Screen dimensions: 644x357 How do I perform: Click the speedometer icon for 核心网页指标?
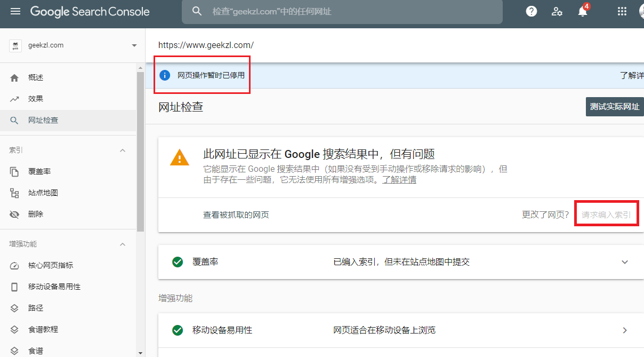(x=15, y=266)
